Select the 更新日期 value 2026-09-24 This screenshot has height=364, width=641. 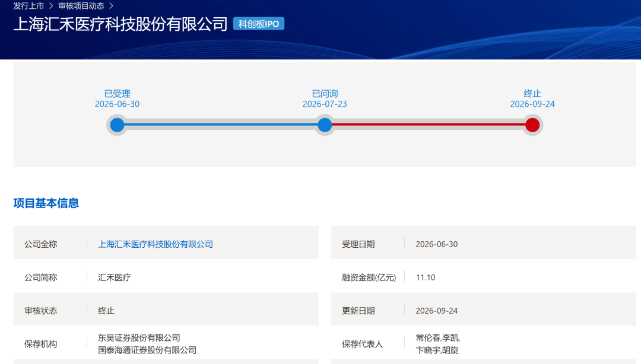click(x=437, y=311)
